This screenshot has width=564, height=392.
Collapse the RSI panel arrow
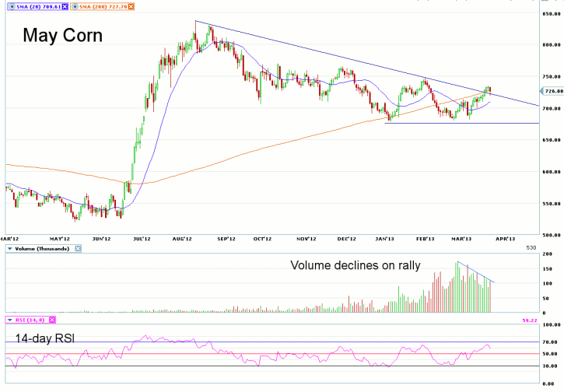(9, 320)
